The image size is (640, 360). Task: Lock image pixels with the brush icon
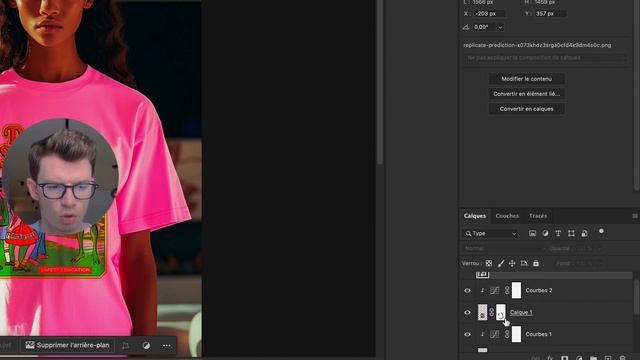click(x=500, y=264)
